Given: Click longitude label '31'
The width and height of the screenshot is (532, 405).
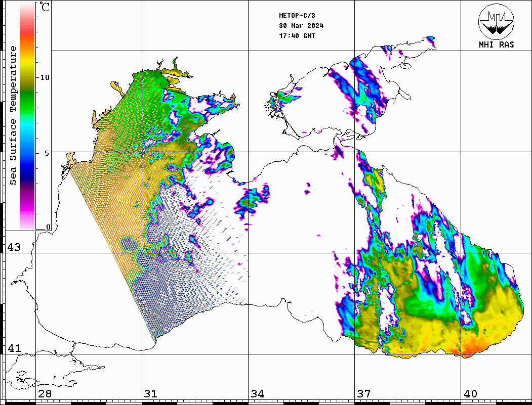Looking at the screenshot, I should 151,393.
